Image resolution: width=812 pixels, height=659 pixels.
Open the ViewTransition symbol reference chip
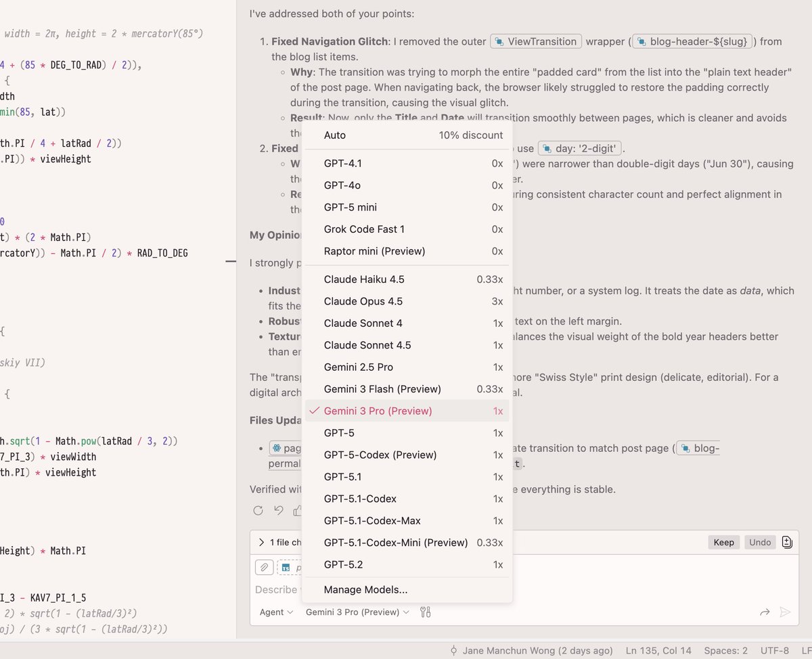pos(536,41)
